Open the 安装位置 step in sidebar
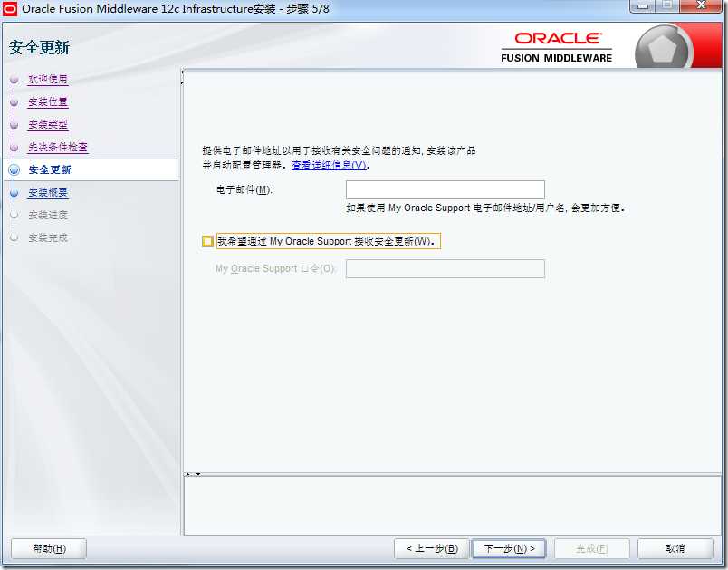Screen dimensions: 728x570 pyautogui.click(x=48, y=101)
